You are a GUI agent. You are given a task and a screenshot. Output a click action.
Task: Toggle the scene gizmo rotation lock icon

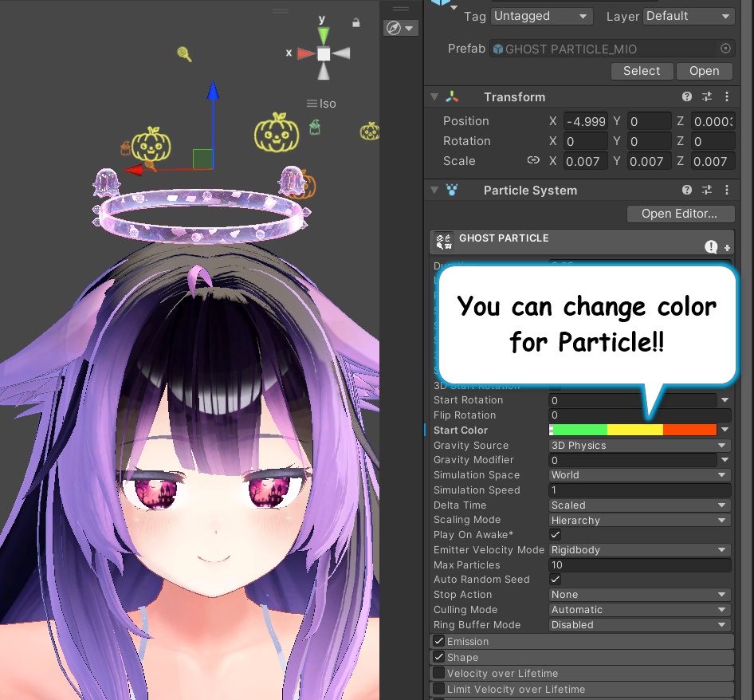[x=355, y=22]
